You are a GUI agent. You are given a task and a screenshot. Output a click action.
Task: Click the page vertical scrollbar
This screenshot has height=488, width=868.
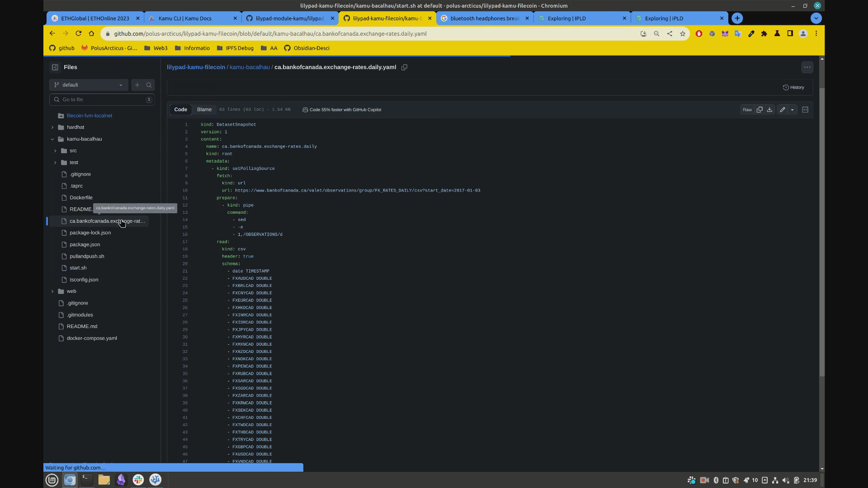822,232
